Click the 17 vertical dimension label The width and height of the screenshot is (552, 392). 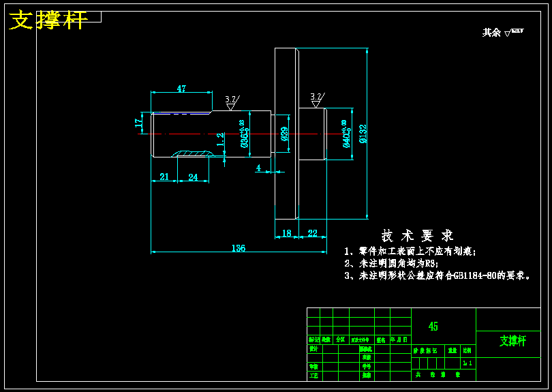point(139,123)
